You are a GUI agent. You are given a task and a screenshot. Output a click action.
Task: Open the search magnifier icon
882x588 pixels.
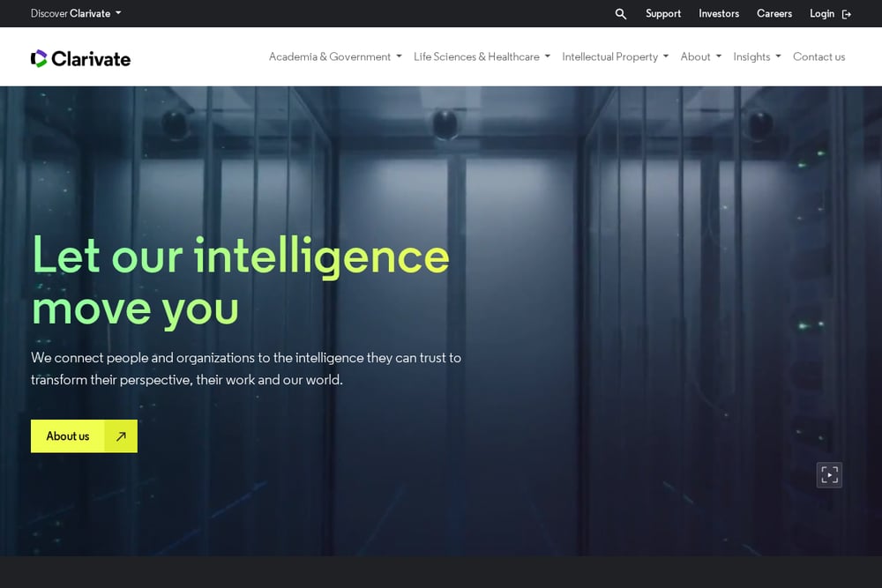[620, 13]
